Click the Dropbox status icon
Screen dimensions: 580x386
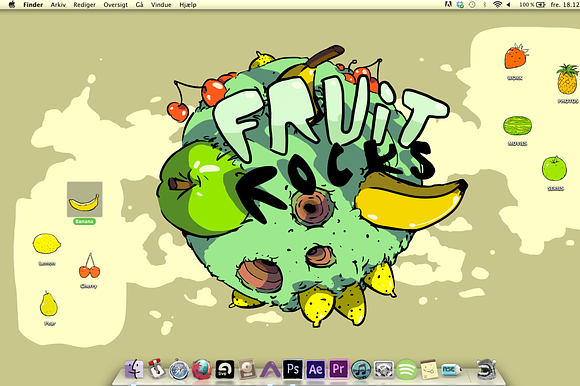(460, 4)
